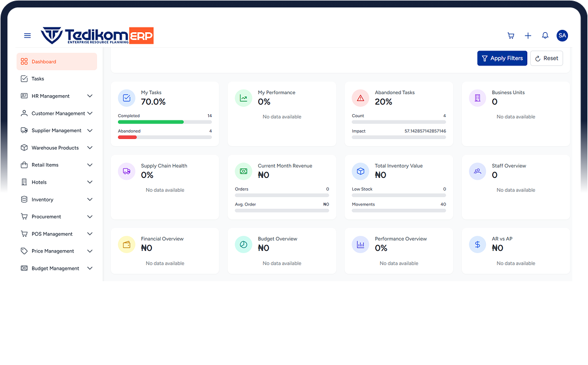Screen dimensions: 588x365
Task: Click the SA user avatar
Action: click(x=562, y=36)
